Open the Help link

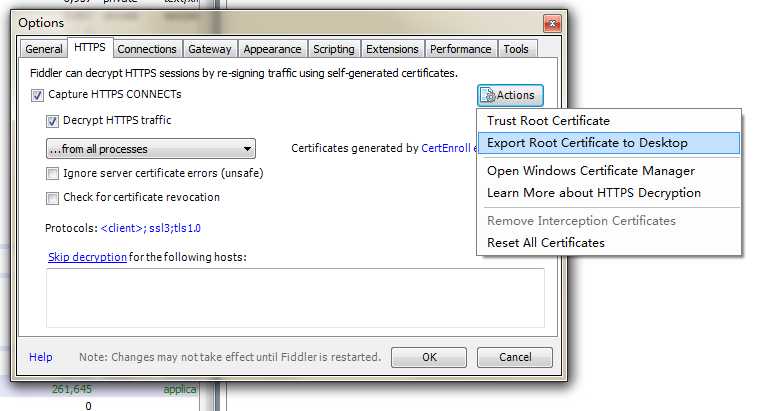tap(41, 357)
